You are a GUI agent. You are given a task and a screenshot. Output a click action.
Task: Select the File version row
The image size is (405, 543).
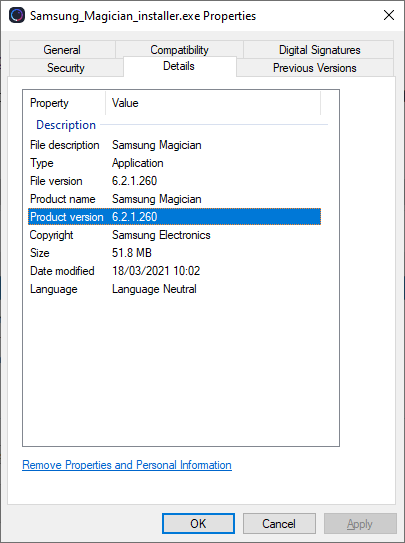pyautogui.click(x=174, y=181)
